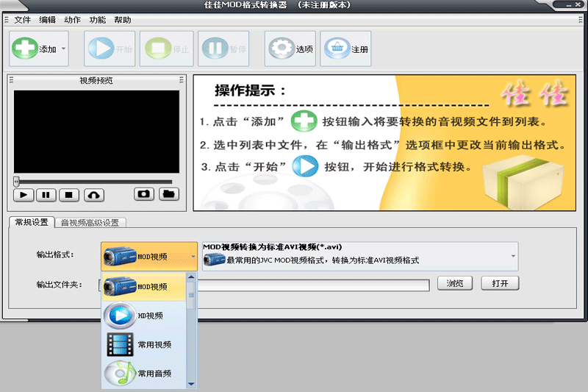Click the Pause (暂停) toolbar button
Viewport: 588px width, 392px height.
223,49
